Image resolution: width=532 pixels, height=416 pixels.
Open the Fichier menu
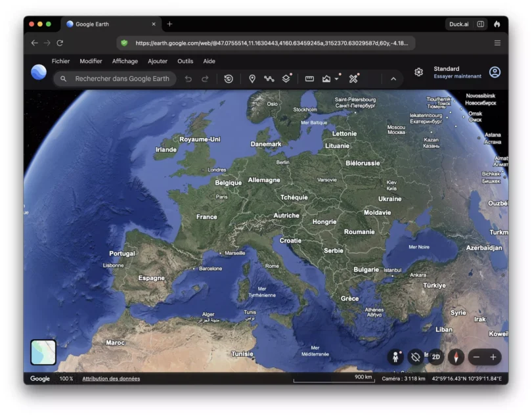(60, 61)
